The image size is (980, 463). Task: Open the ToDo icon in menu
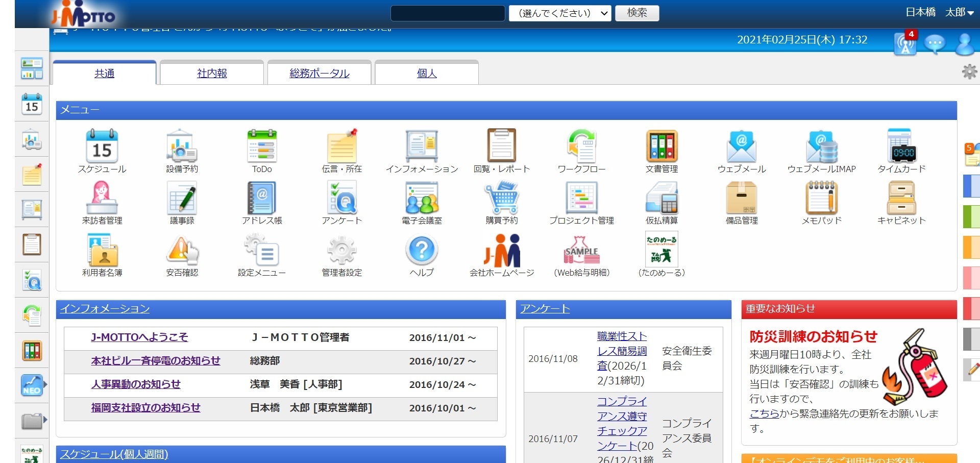pos(261,146)
